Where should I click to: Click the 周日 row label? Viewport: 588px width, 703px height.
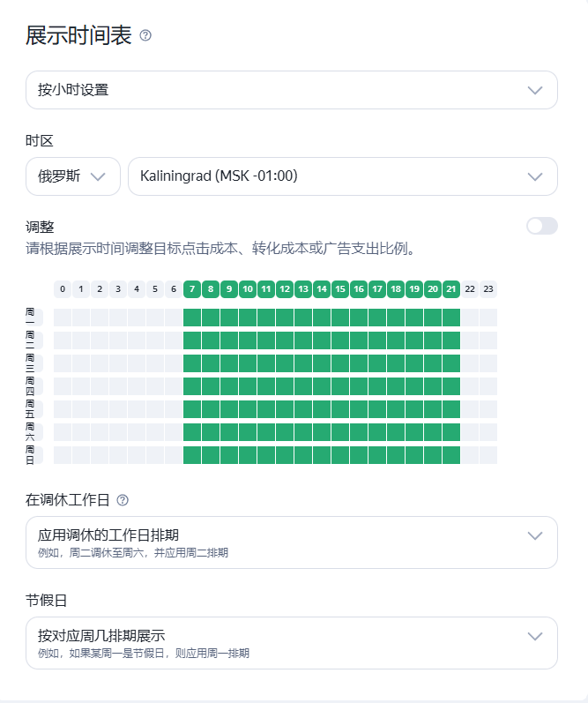coord(33,455)
